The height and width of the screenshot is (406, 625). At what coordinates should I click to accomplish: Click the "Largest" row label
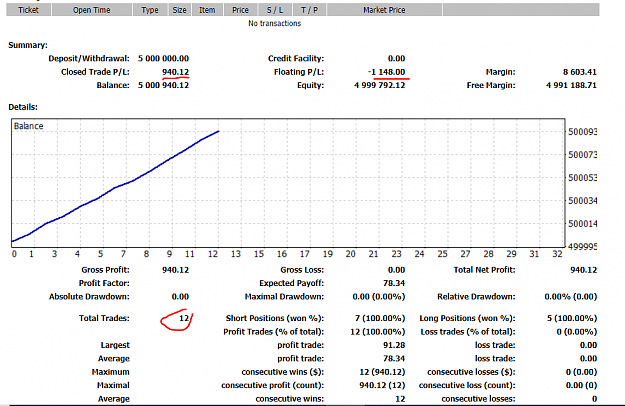115,345
